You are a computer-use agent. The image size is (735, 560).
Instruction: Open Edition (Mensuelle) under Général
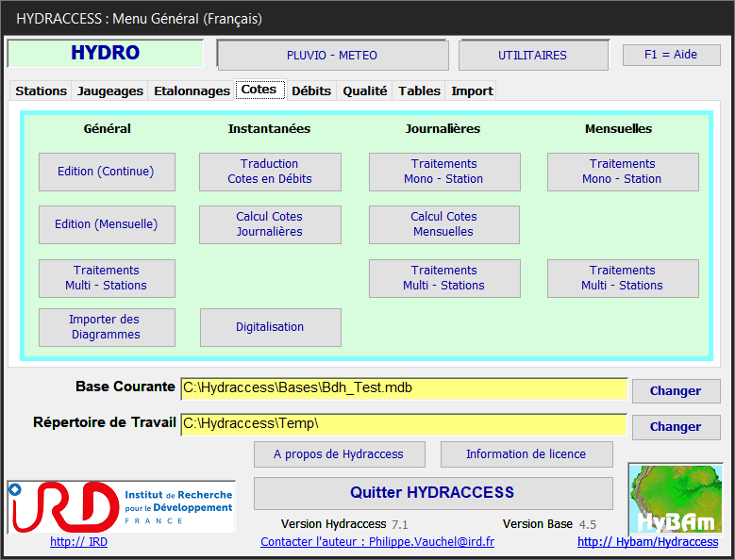click(107, 224)
